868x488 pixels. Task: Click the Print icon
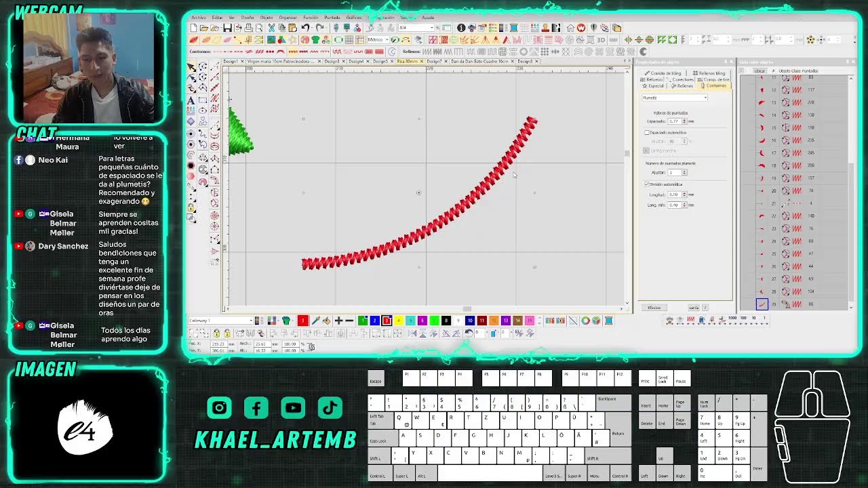click(x=249, y=27)
